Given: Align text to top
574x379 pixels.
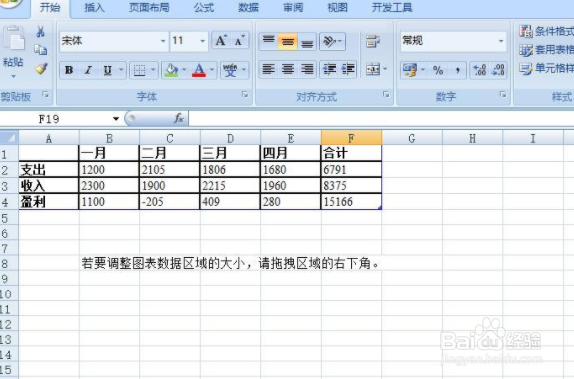Looking at the screenshot, I should pos(269,41).
